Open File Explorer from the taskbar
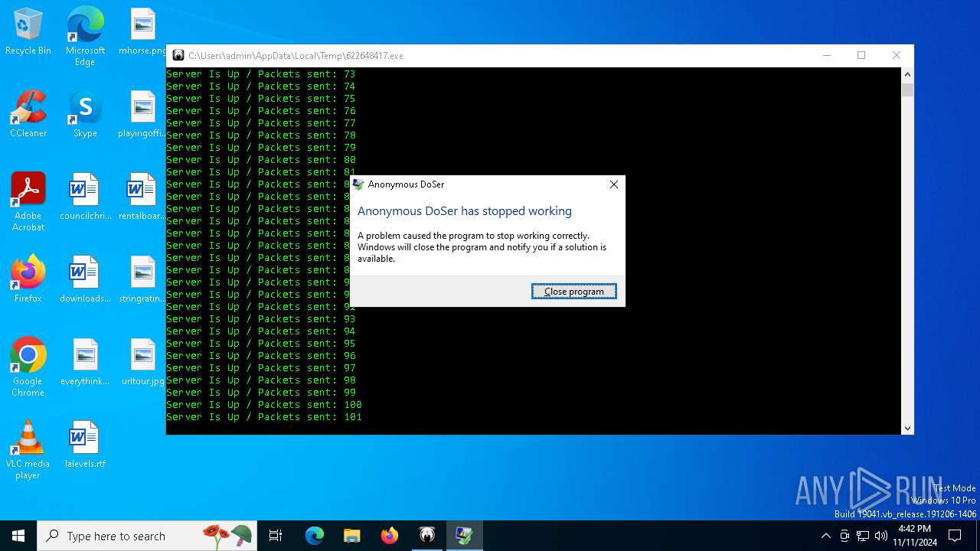 [352, 536]
